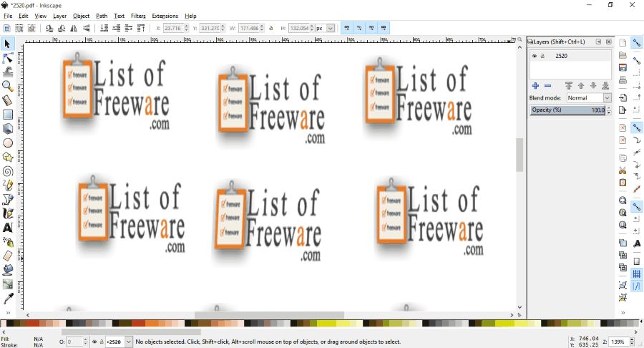
Task: Select the Dropper color picker tool
Action: (x=7, y=299)
